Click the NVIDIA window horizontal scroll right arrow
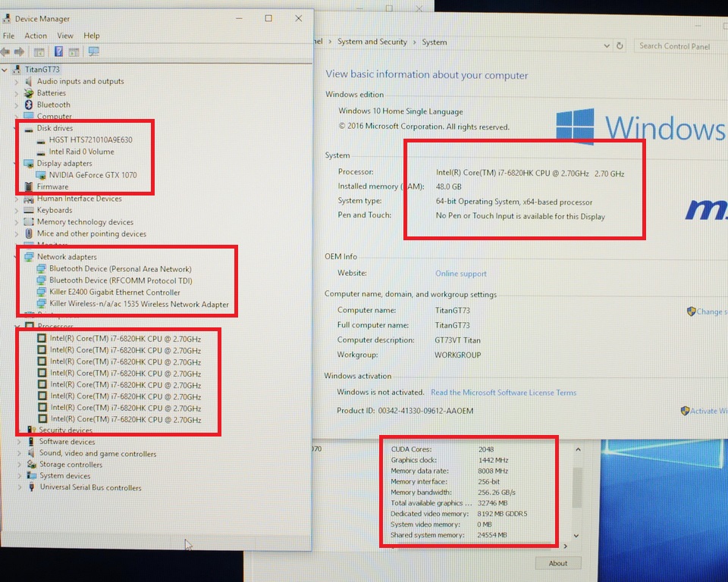The image size is (728, 582). pos(565,546)
